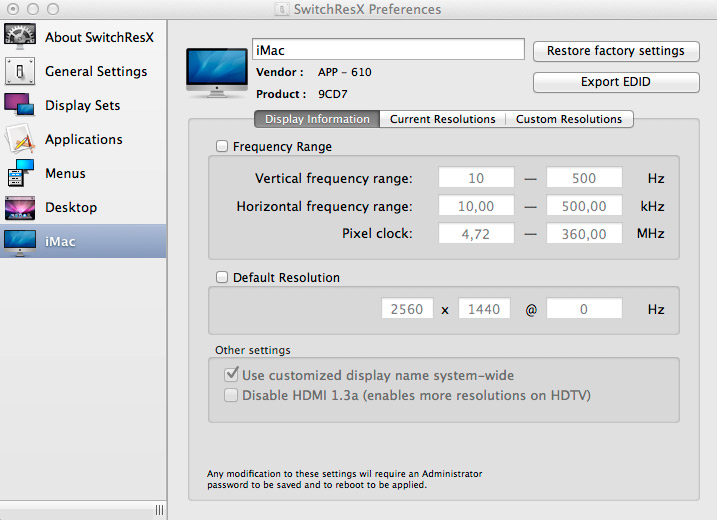Enable the Frequency Range checkbox
717x520 pixels.
click(x=222, y=146)
